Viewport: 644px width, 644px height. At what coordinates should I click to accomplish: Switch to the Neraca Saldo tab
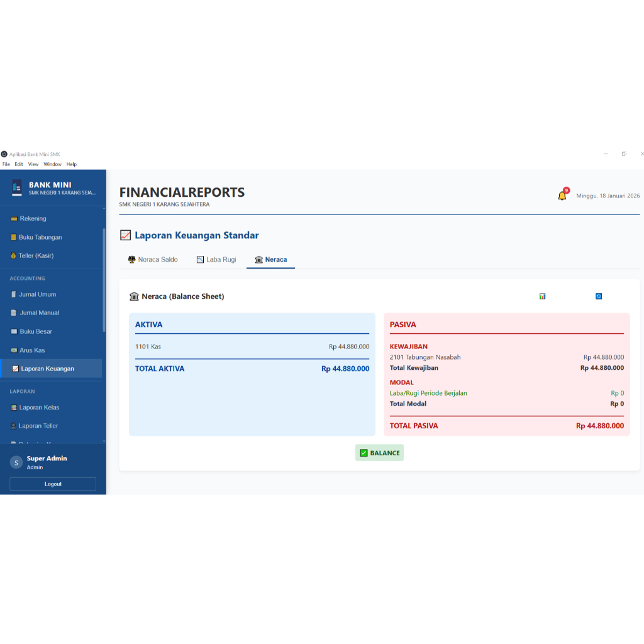click(x=153, y=260)
